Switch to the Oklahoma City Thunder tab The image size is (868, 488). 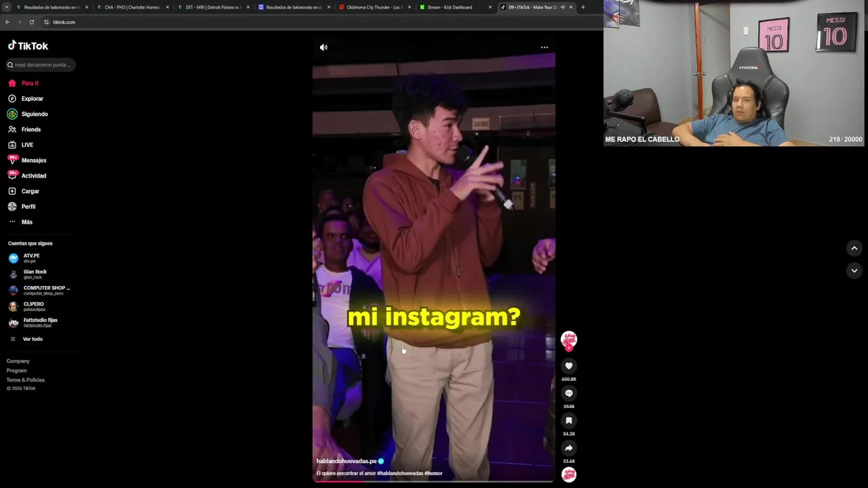point(374,7)
